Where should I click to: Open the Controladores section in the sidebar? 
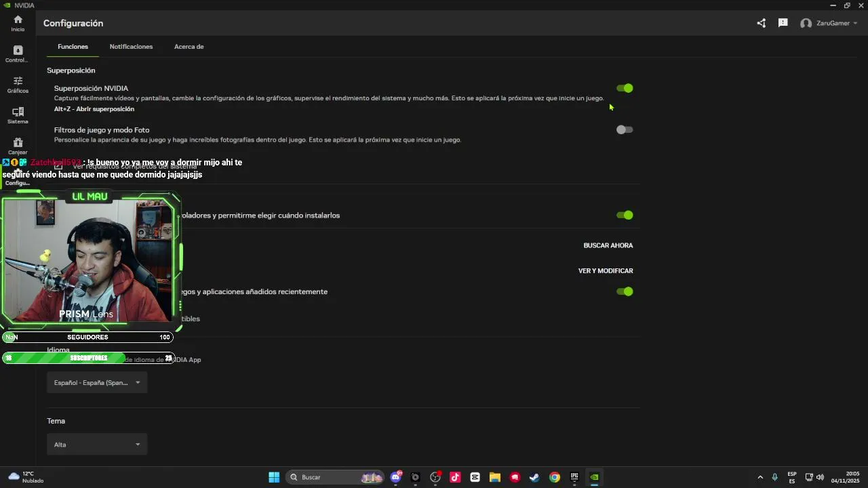pyautogui.click(x=18, y=54)
